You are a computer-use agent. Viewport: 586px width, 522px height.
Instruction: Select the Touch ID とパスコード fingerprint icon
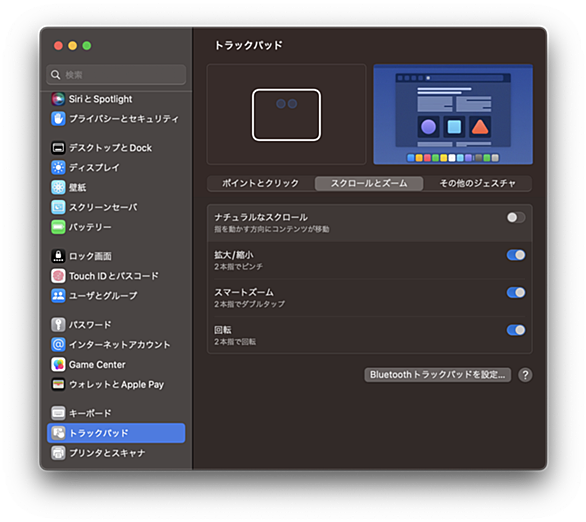tap(58, 276)
